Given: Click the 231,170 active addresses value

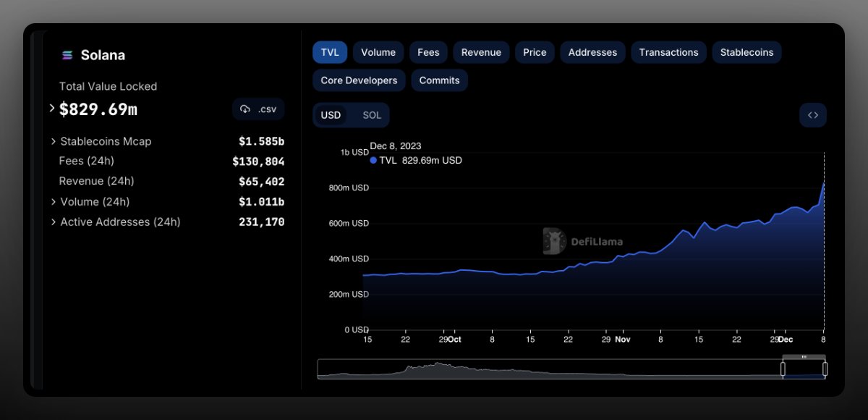Looking at the screenshot, I should (262, 222).
